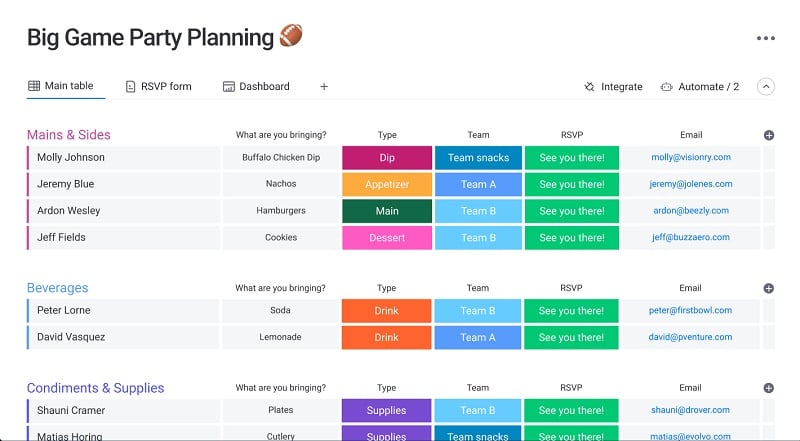Switch to the RSVP form tab
Image resolution: width=800 pixels, height=441 pixels.
[x=159, y=86]
